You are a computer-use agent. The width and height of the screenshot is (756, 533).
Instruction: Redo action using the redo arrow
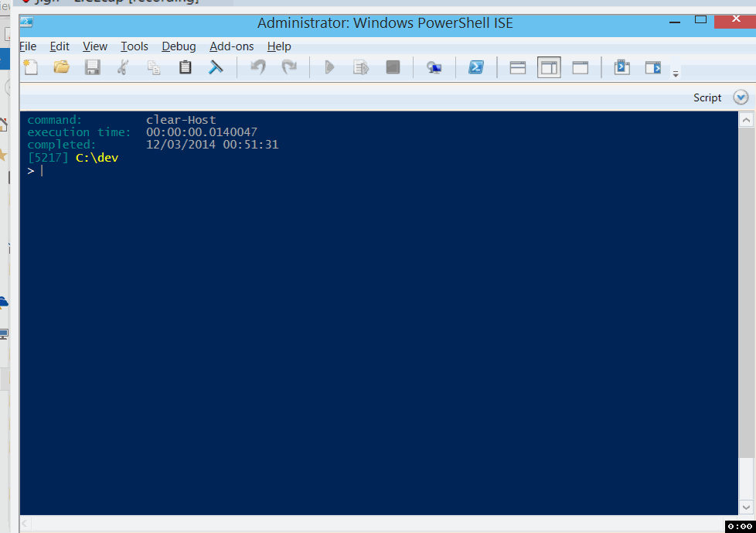click(x=289, y=67)
